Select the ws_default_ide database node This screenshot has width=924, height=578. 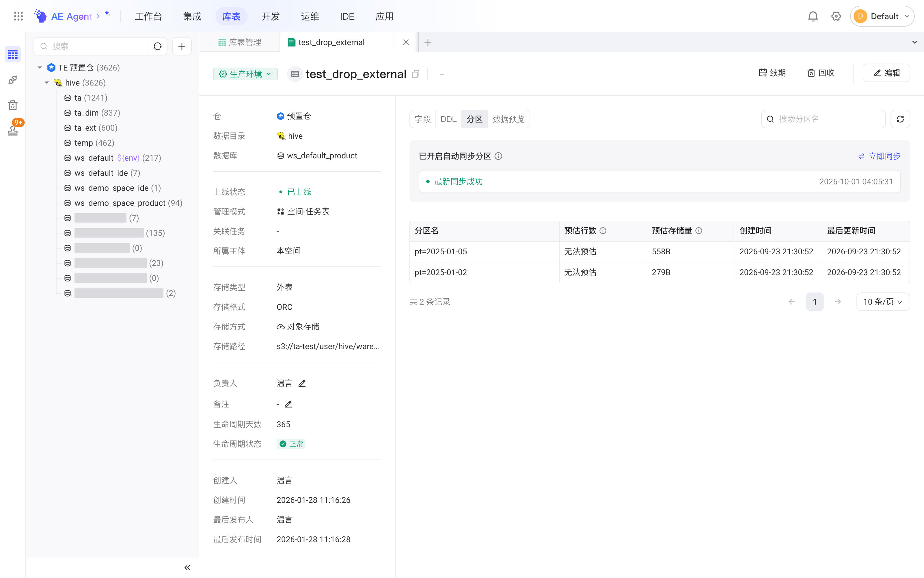coord(102,173)
